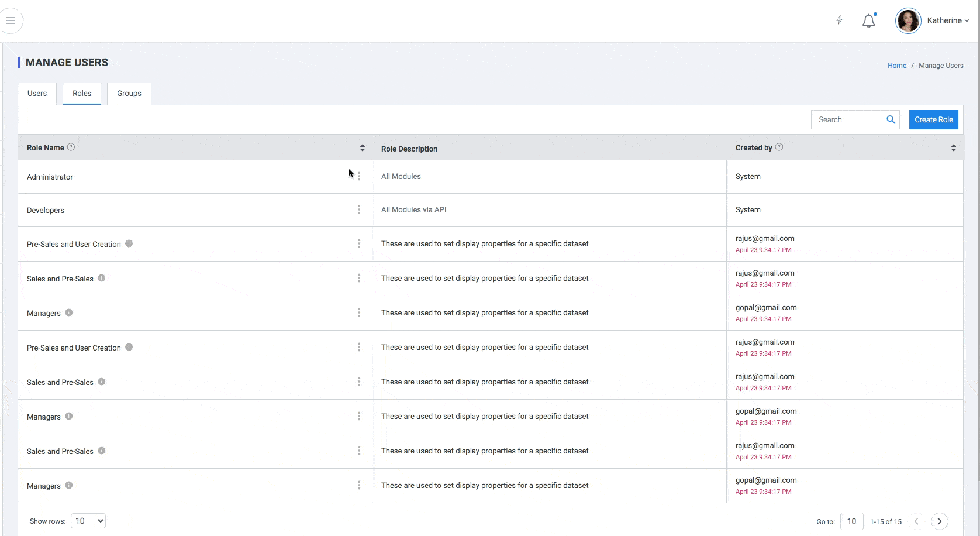Click the Go to page number field
The height and width of the screenshot is (536, 980).
coord(851,521)
